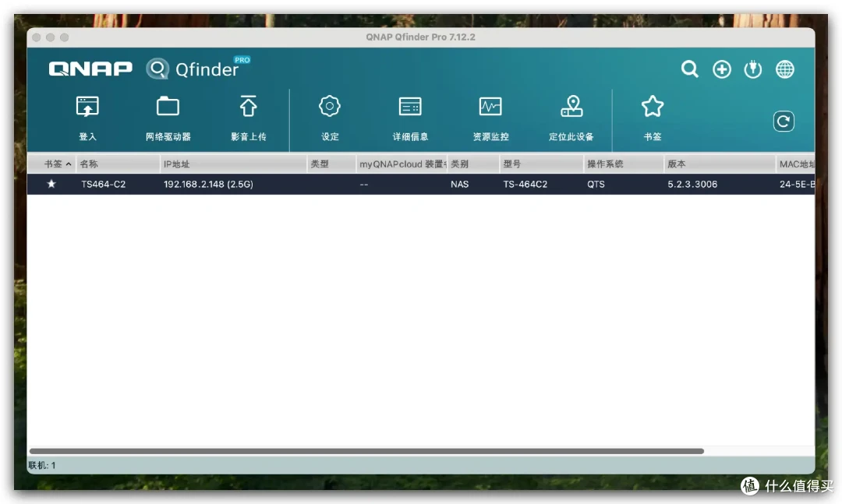Image resolution: width=842 pixels, height=504 pixels.
Task: Click 定位此设备 locate device icon
Action: click(x=571, y=106)
